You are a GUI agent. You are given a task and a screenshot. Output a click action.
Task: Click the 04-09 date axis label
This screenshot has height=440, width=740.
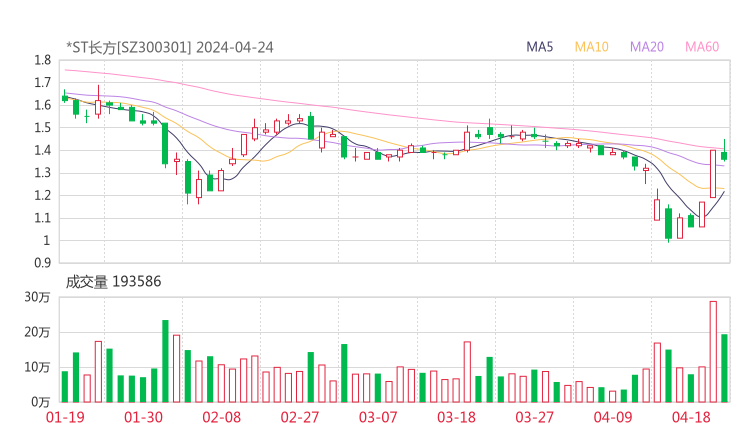[x=613, y=417]
